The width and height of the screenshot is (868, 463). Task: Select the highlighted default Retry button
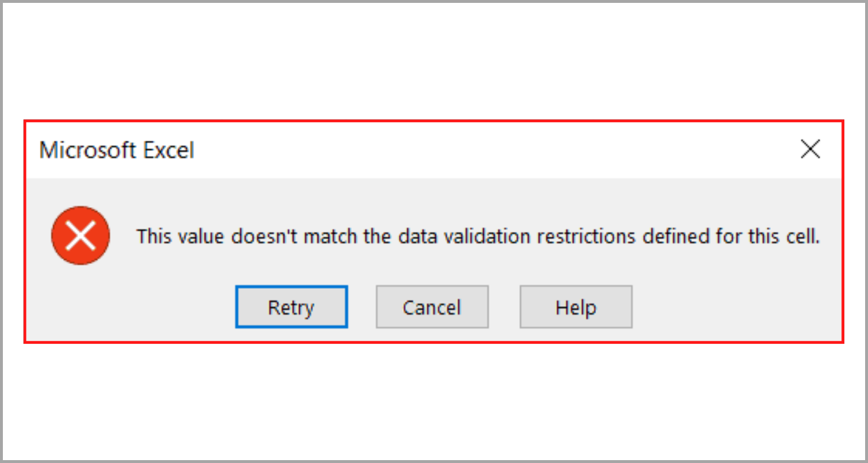pyautogui.click(x=291, y=307)
